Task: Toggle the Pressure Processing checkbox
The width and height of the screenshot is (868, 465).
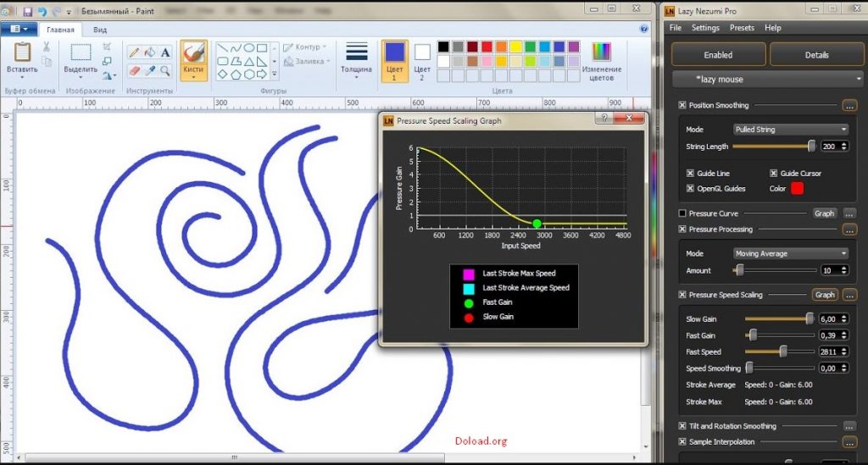Action: pyautogui.click(x=682, y=229)
